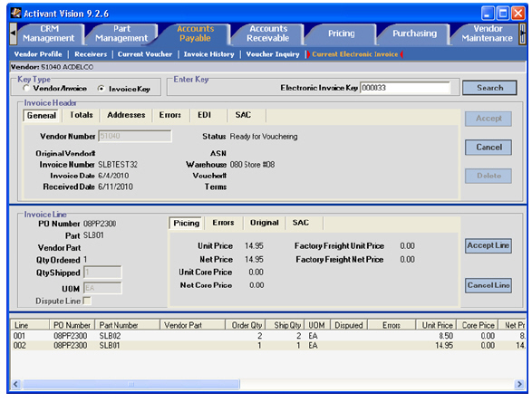Sort by the Core Price column header

(477, 325)
